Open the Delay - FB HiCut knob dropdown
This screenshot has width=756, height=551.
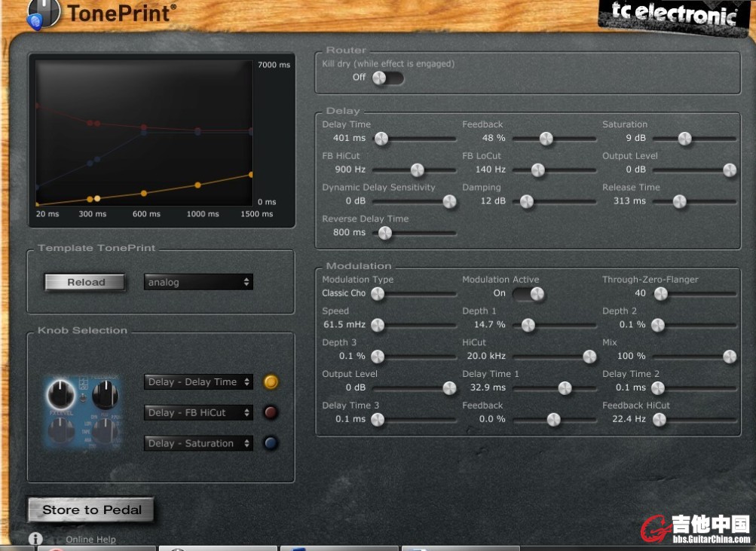click(199, 412)
